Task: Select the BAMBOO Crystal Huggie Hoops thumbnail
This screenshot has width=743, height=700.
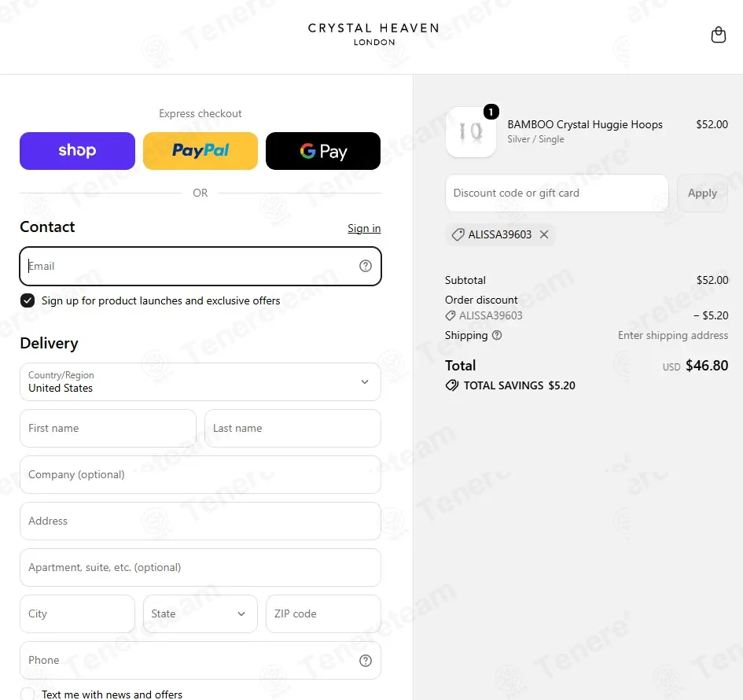Action: [x=471, y=132]
